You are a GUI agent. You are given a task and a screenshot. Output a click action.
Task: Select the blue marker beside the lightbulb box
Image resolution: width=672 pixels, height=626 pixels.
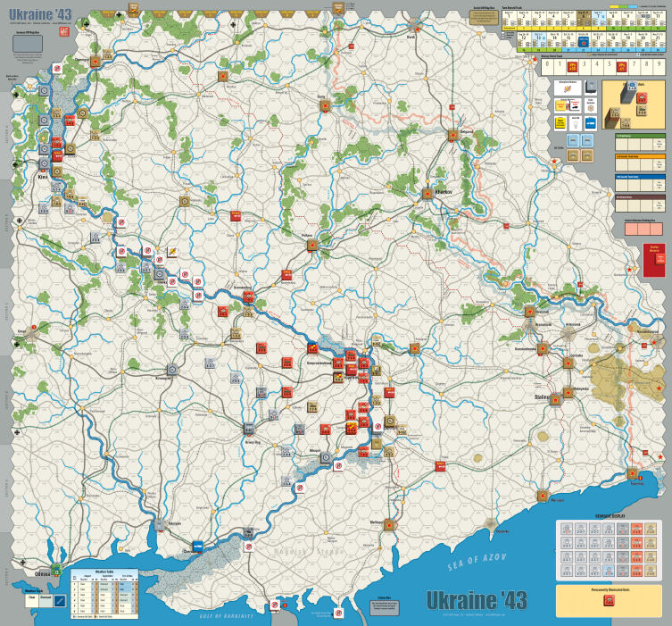591,124
